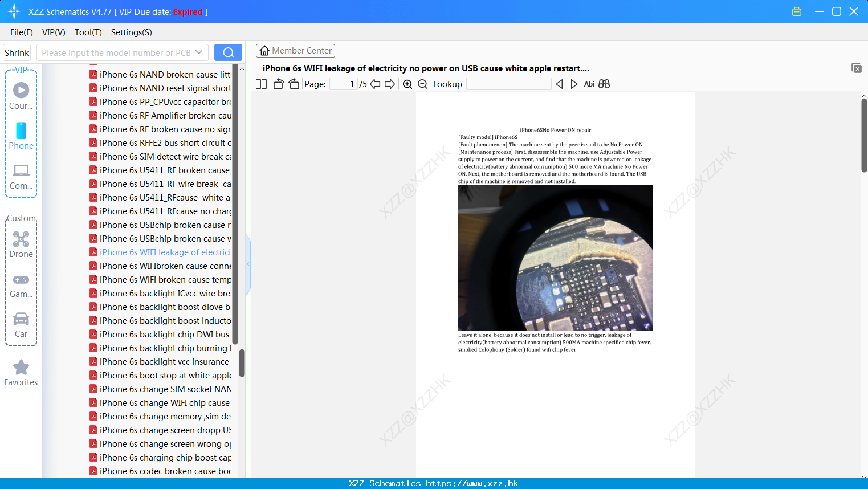This screenshot has height=489, width=868.
Task: Open iPhone 6s NAND reset signal short file
Action: click(160, 88)
